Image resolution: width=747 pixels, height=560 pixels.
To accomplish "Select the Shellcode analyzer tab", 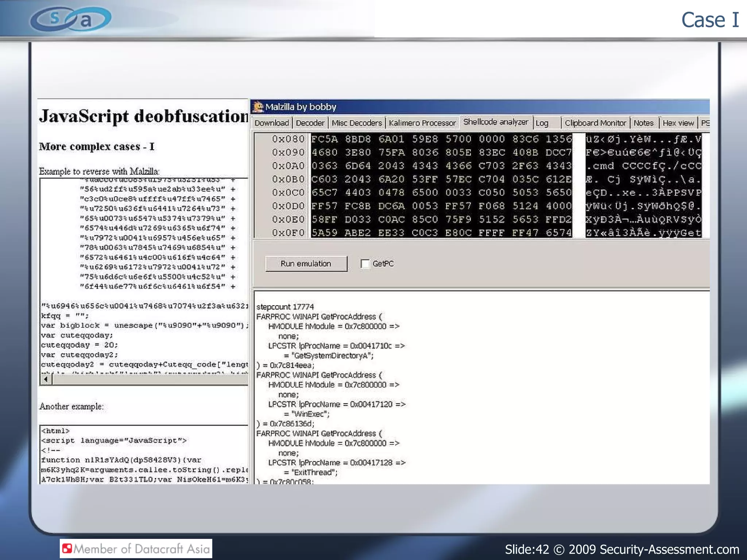I will [495, 122].
